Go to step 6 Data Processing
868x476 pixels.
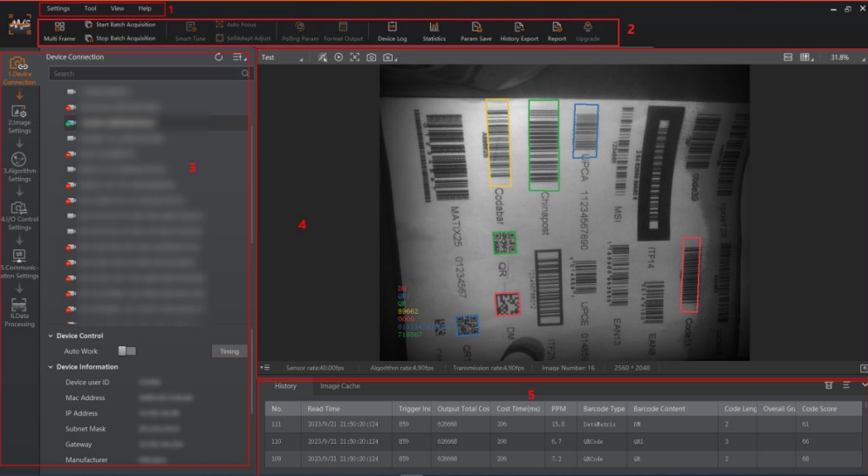click(19, 313)
